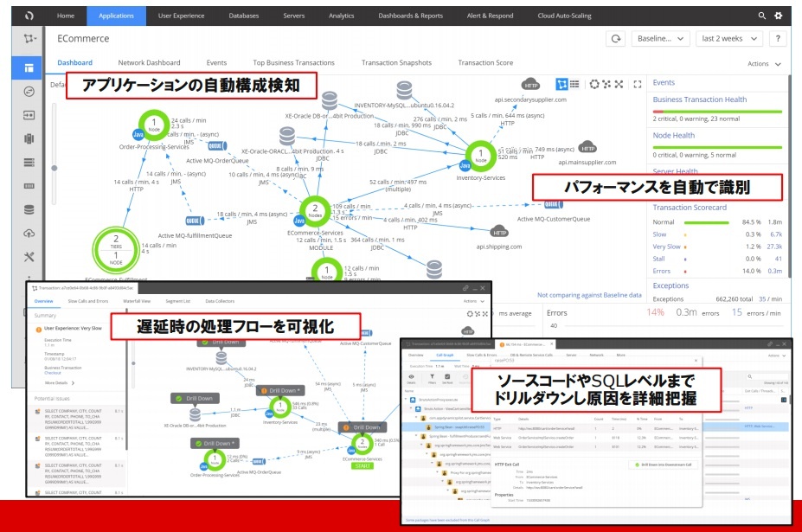
Task: Open the search icon in top navigation
Action: pyautogui.click(x=761, y=16)
